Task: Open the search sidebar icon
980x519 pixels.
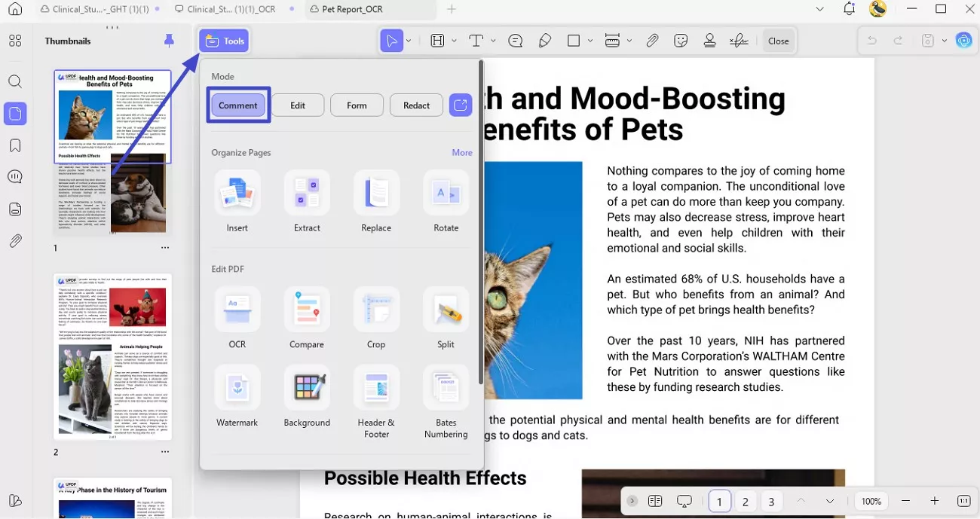Action: click(x=15, y=81)
